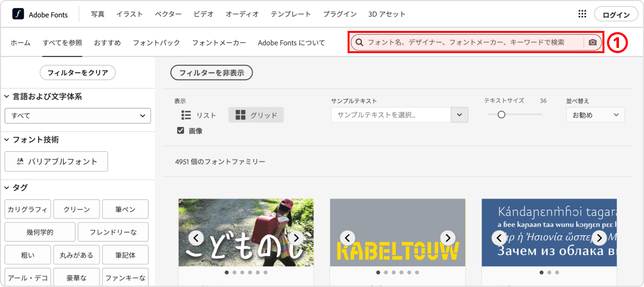This screenshot has height=287, width=644.
Task: Select the アール・デコ tag
Action: coord(28,277)
